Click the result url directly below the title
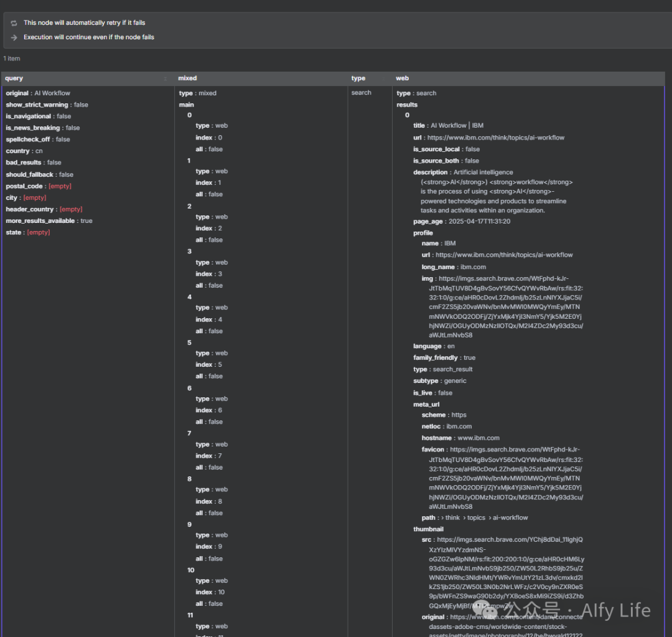 coord(488,138)
